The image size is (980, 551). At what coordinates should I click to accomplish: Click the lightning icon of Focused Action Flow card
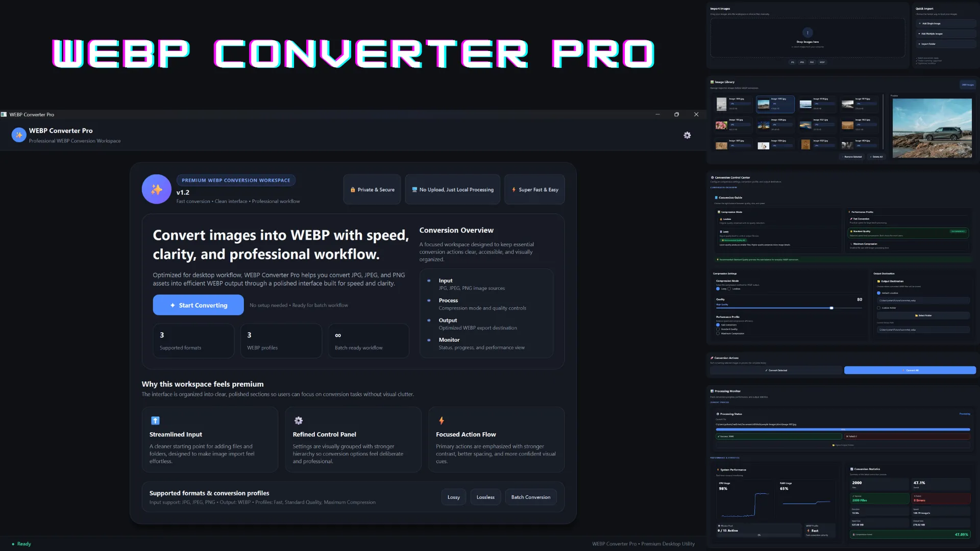click(x=442, y=420)
